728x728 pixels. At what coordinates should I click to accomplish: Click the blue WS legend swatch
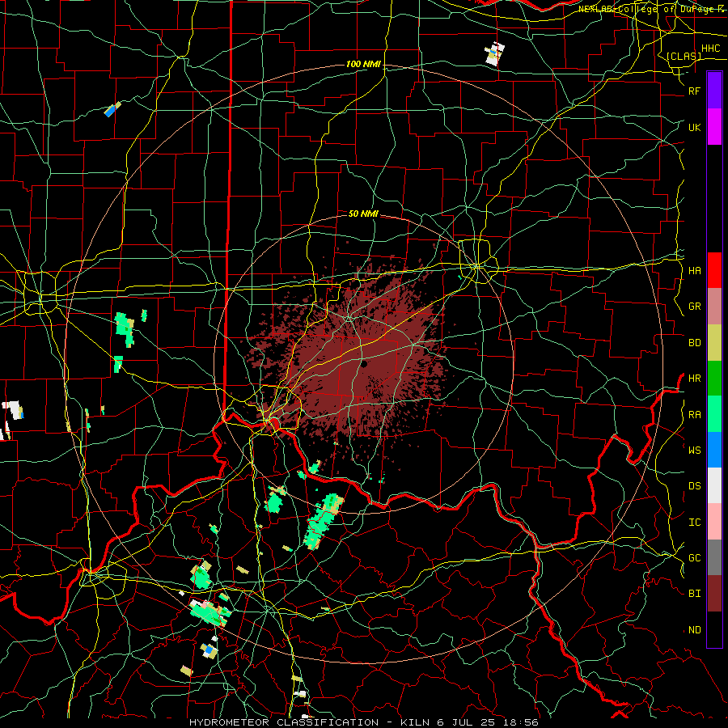(x=714, y=450)
